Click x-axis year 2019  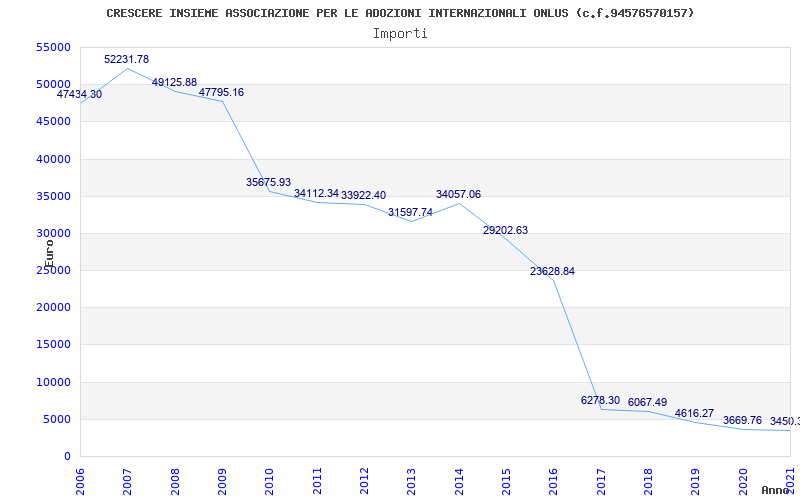click(695, 482)
